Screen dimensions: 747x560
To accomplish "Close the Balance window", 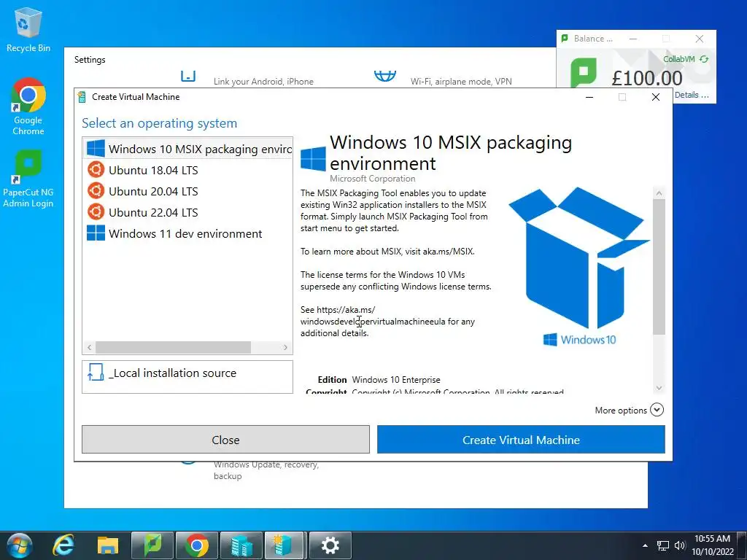I will (700, 39).
